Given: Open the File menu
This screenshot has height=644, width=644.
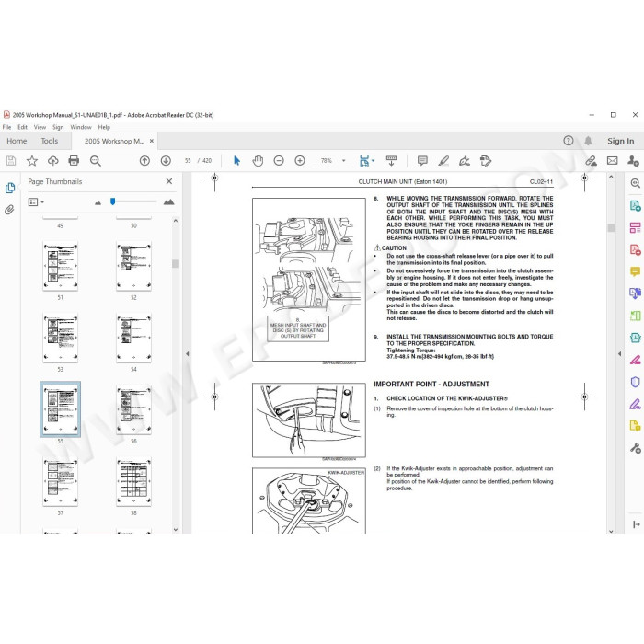Looking at the screenshot, I should pyautogui.click(x=7, y=127).
